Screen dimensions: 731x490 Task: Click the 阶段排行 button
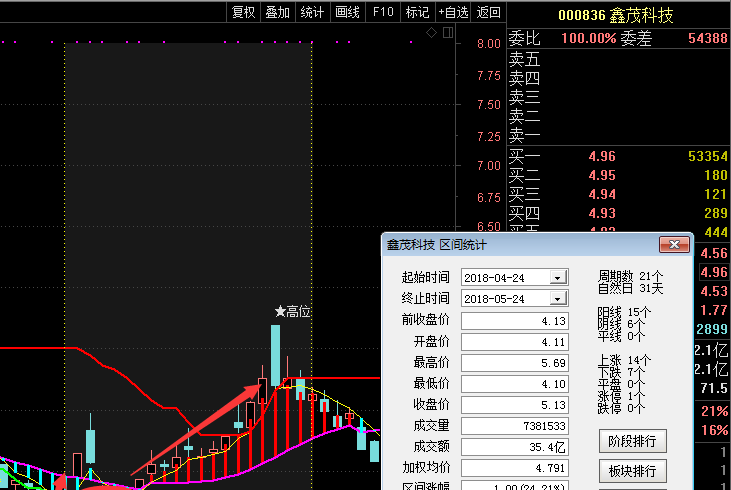point(633,441)
